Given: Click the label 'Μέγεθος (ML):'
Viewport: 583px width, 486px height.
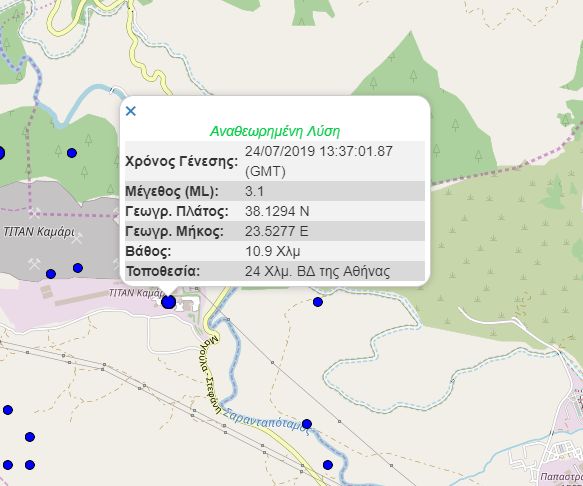Looking at the screenshot, I should (x=172, y=191).
